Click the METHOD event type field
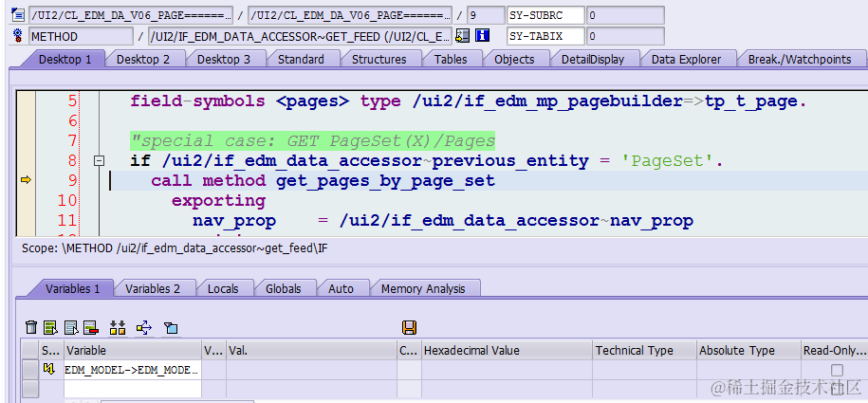 pyautogui.click(x=81, y=37)
